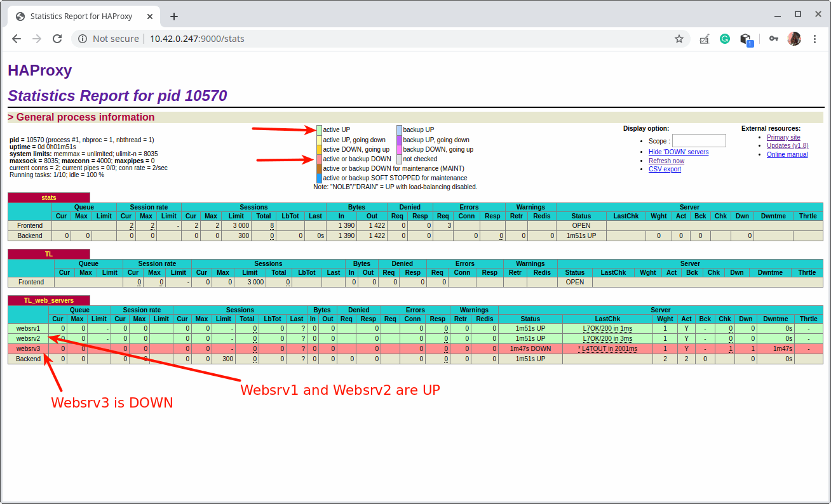This screenshot has width=831, height=504.
Task: Click the stats Frontend Total sessions value 8
Action: (271, 226)
